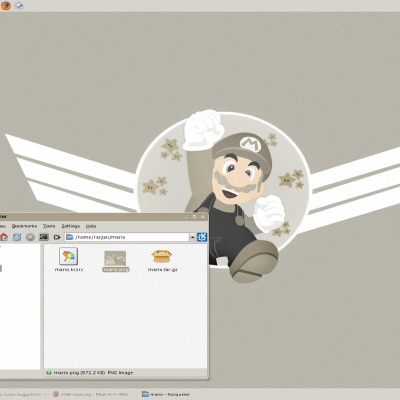This screenshot has height=400, width=400.
Task: Open the terminal icon in toolbar
Action: [44, 237]
